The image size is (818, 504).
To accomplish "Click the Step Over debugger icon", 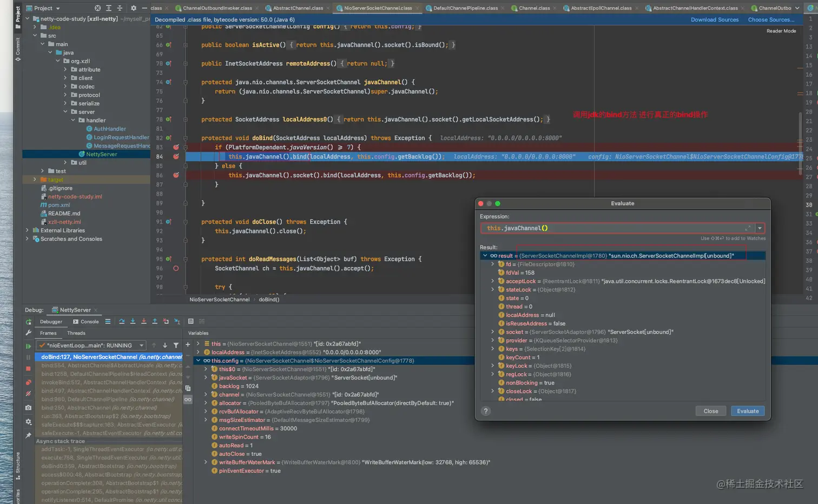I will 122,321.
